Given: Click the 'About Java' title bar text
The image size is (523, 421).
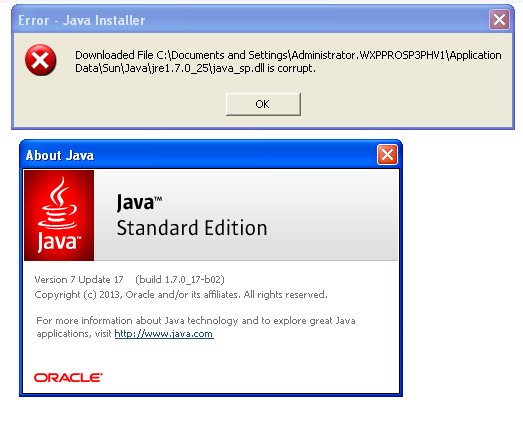Looking at the screenshot, I should [60, 155].
